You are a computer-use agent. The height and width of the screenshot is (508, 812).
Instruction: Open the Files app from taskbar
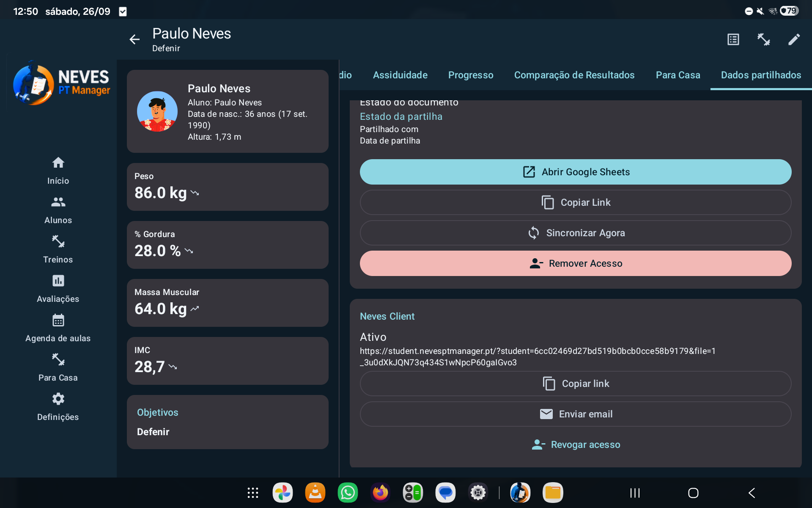553,493
